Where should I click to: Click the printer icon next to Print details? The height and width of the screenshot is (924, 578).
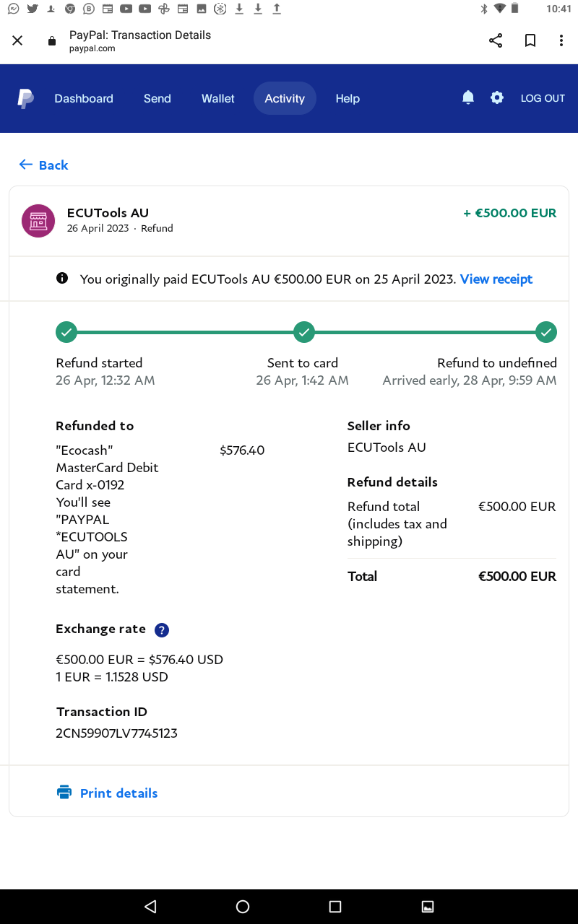[64, 792]
